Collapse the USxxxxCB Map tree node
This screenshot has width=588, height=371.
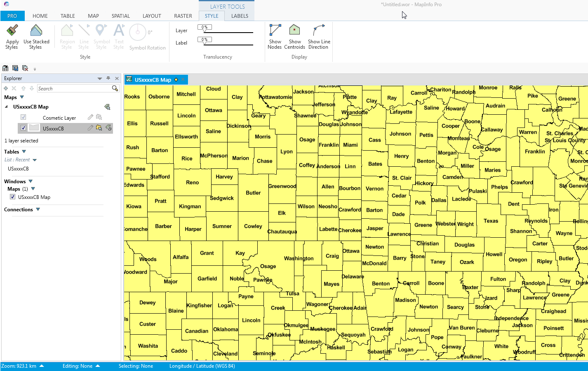tap(7, 106)
